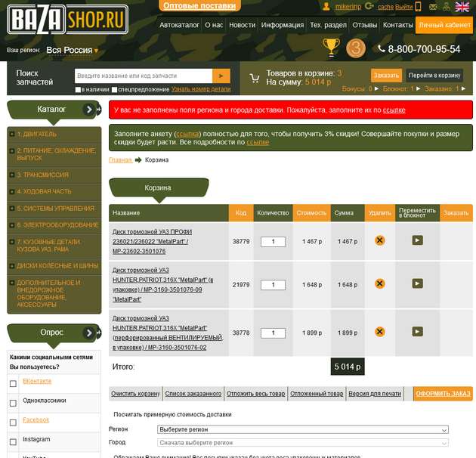Expand the '1. ДВИГАТЕЛЬ' catalog category

coord(12,135)
